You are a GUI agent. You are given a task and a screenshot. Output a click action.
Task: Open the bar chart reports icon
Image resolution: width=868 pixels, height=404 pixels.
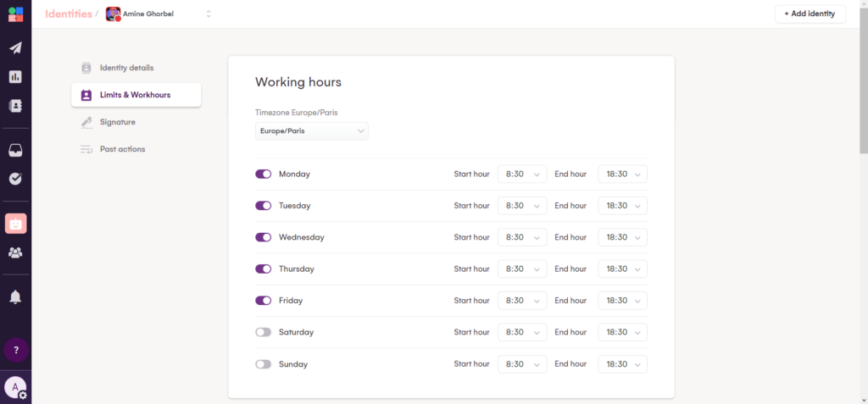tap(15, 77)
